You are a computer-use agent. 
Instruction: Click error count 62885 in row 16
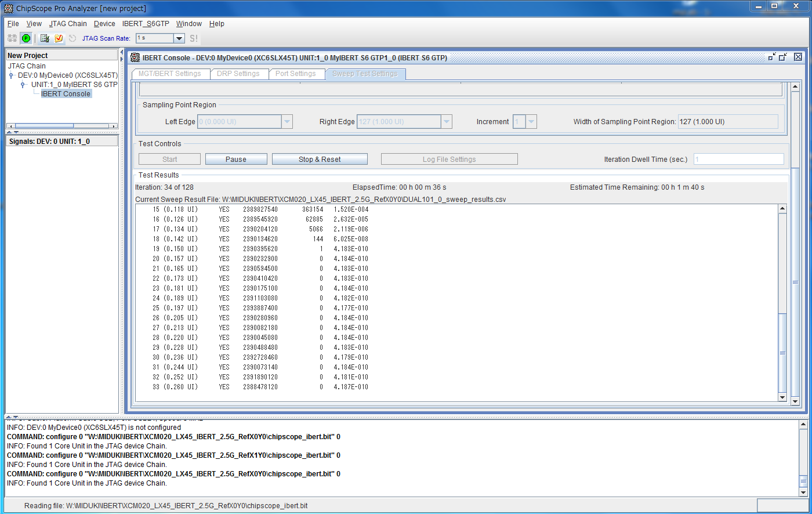tap(314, 219)
